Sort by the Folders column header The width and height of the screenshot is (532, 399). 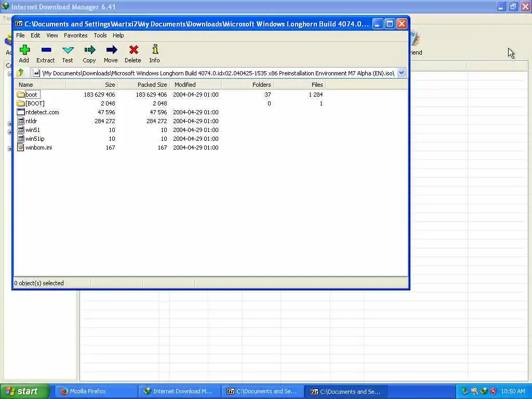(247, 85)
